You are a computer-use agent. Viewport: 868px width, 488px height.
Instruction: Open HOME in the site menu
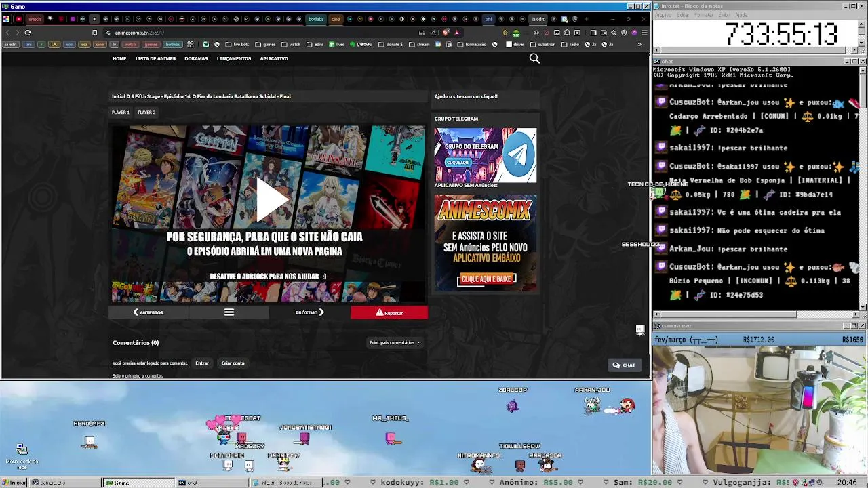(x=119, y=58)
